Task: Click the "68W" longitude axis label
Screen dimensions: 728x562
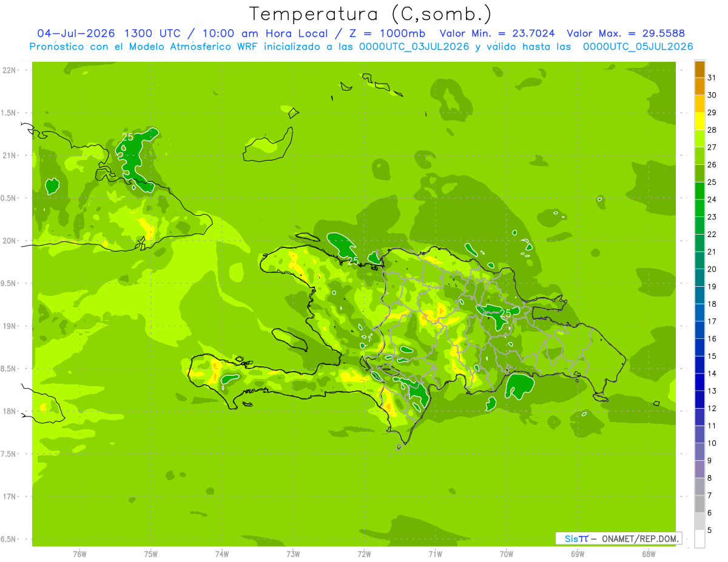Action: tap(649, 554)
